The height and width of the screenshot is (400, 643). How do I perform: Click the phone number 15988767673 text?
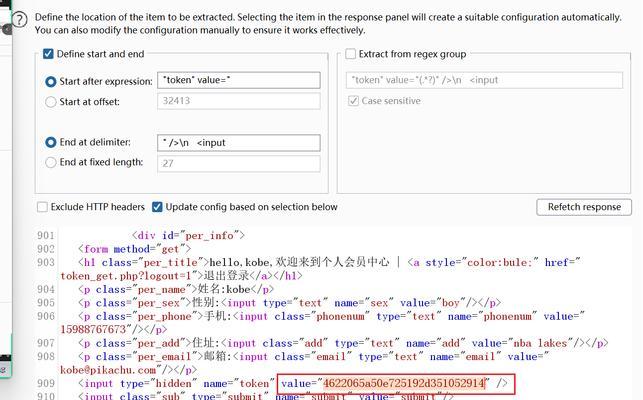pos(93,329)
